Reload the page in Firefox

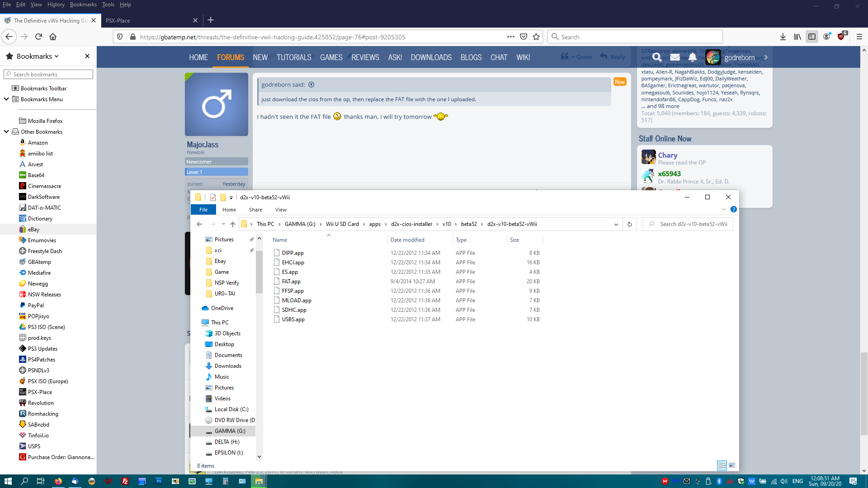click(x=38, y=37)
